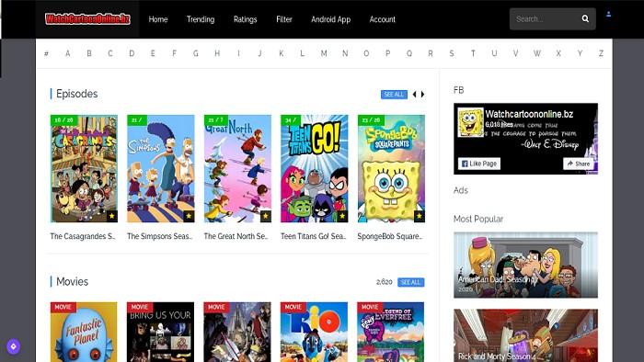Open The Simpsons poster thumbnail
This screenshot has height=362, width=644.
coord(161,168)
